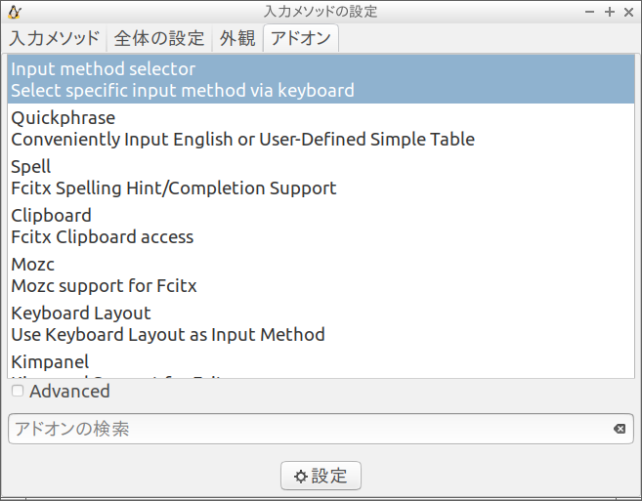Pick the Mozc addon from the list
642x501 pixels.
320,275
